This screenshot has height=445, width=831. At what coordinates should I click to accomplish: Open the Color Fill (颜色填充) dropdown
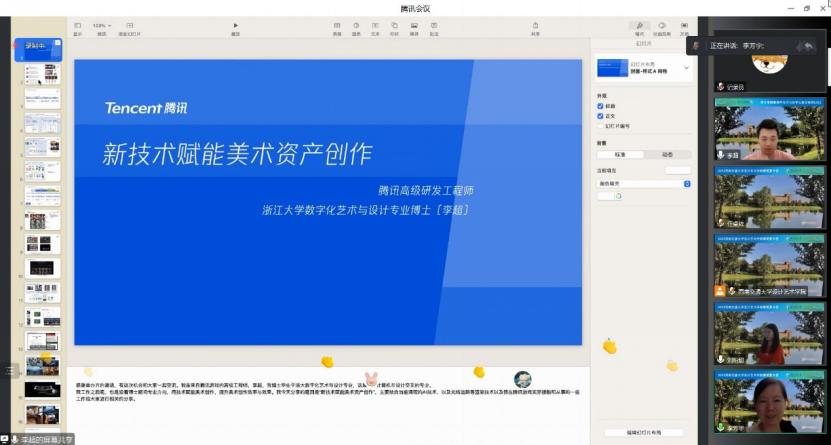click(644, 184)
